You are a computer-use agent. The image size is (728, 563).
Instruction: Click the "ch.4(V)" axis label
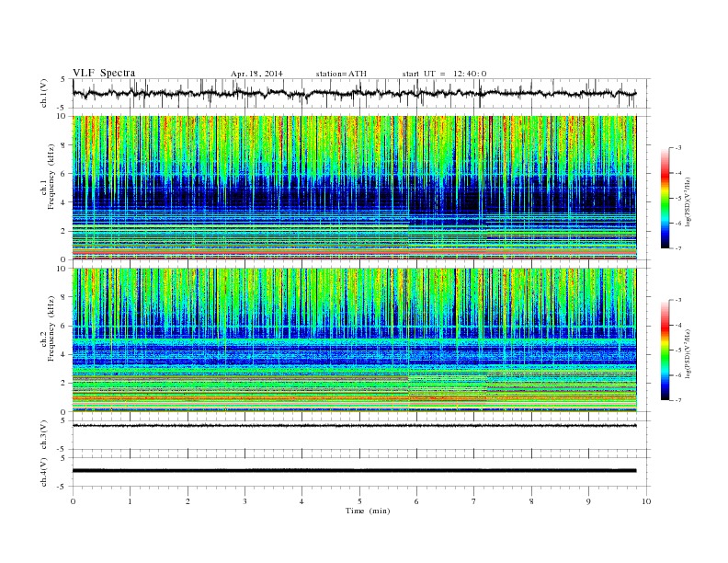point(44,472)
